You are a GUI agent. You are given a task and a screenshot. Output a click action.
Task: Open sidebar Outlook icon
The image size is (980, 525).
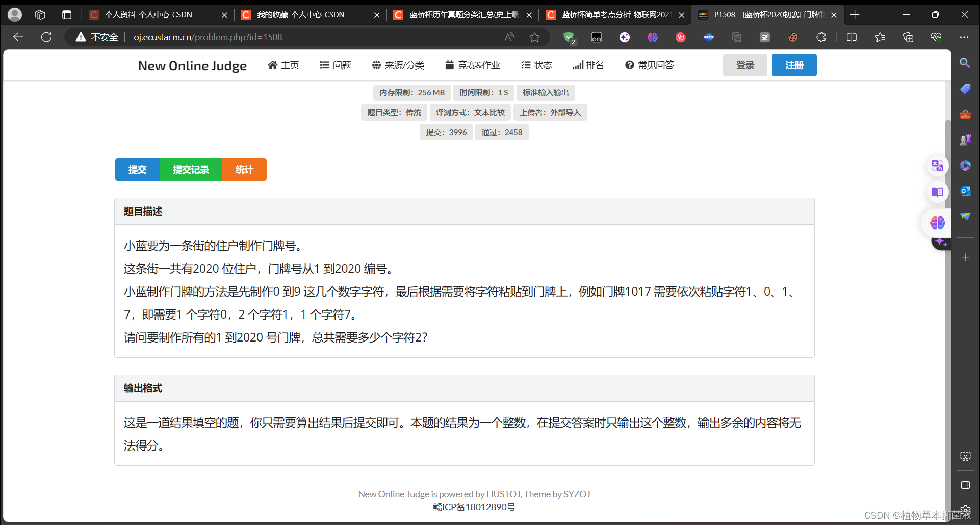[965, 191]
